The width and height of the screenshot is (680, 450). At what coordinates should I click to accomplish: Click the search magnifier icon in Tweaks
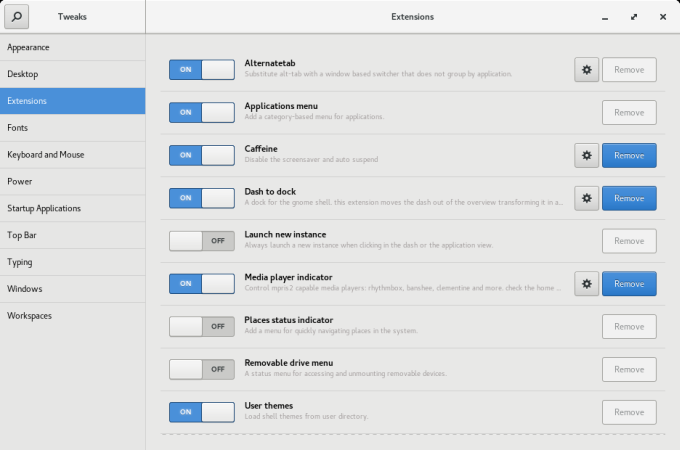(x=18, y=17)
